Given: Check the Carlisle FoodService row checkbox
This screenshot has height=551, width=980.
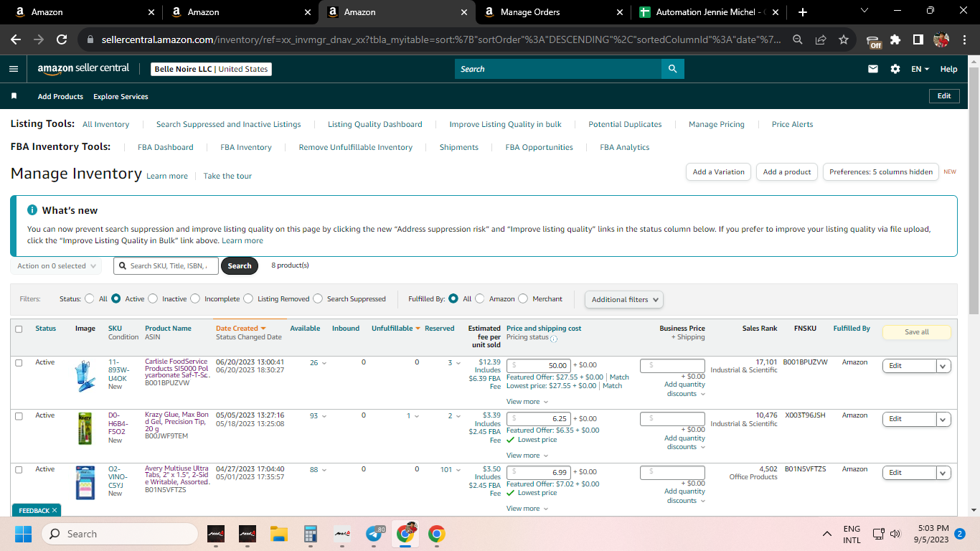Looking at the screenshot, I should tap(19, 362).
